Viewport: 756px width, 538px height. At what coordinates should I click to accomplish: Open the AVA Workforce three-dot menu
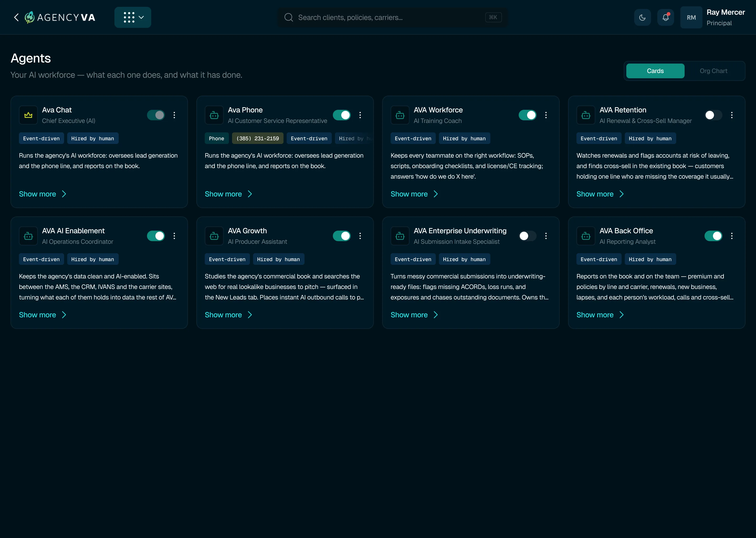click(x=546, y=115)
